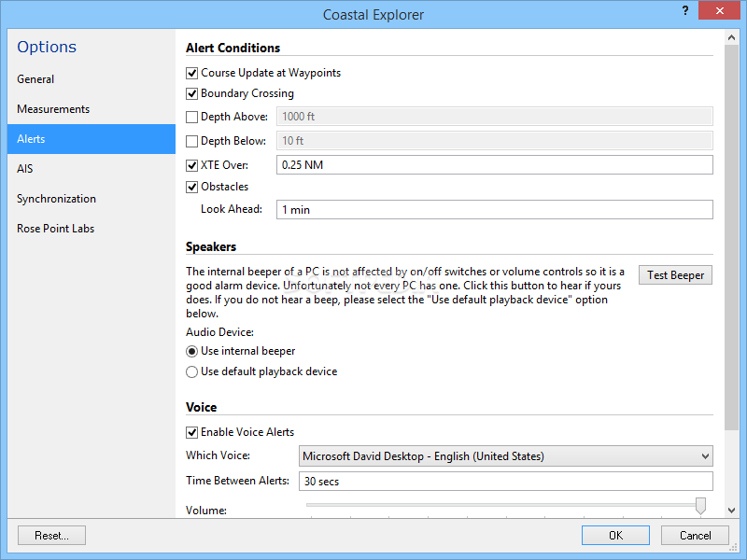Click the help question mark icon

point(685,10)
